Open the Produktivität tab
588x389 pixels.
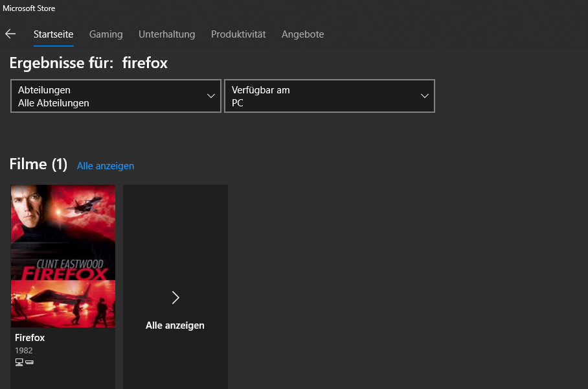click(238, 34)
